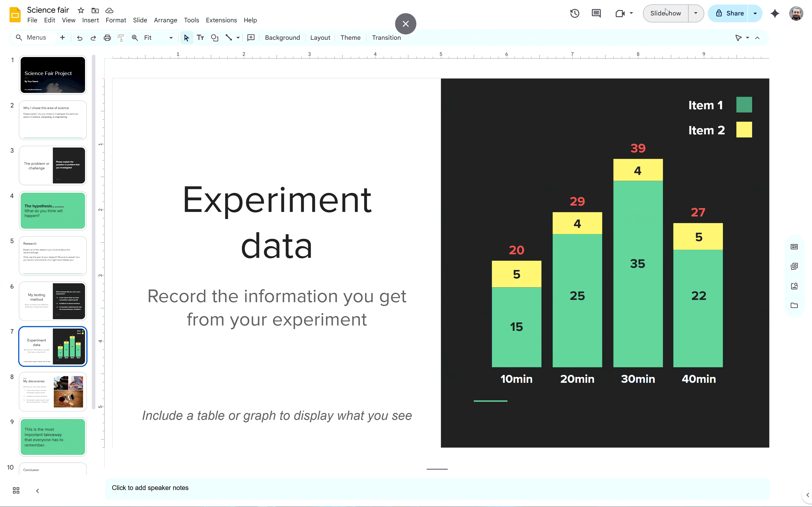
Task: Expand the Fit zoom dropdown
Action: tap(171, 38)
